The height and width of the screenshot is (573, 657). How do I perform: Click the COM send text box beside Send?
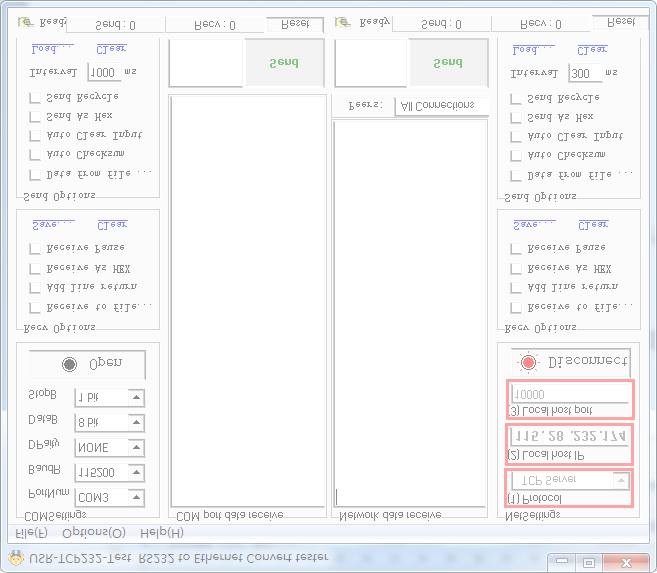pos(206,63)
